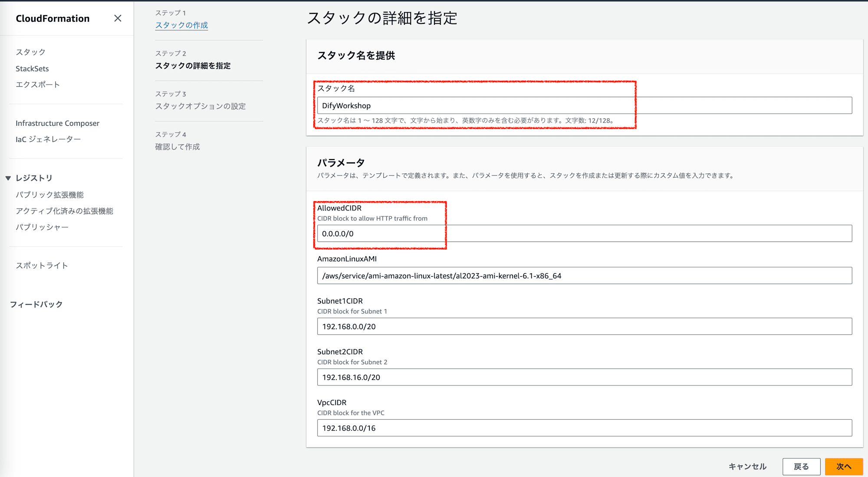
Task: Click the レジストリ section heading
Action: [34, 178]
